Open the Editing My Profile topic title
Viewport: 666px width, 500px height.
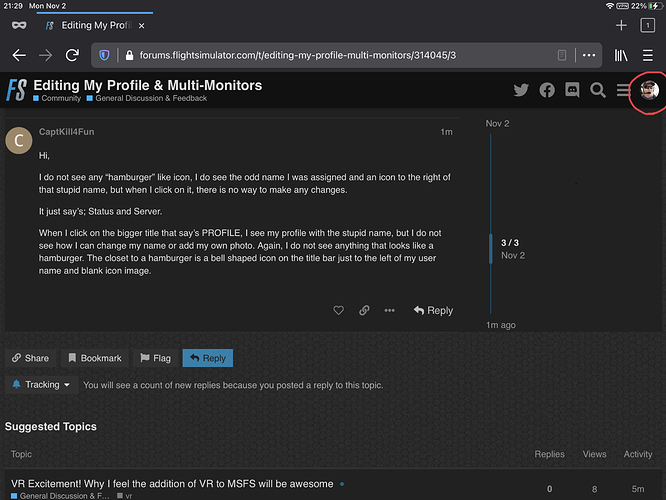(147, 85)
